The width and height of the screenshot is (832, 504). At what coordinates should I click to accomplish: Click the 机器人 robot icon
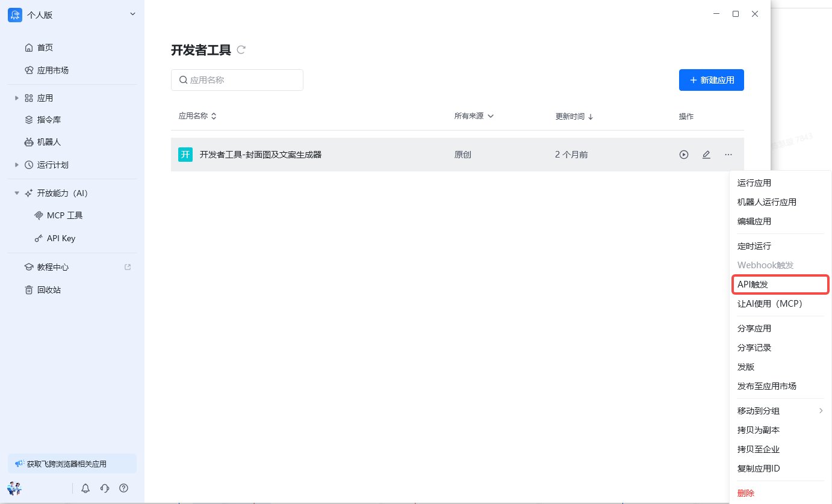(28, 143)
